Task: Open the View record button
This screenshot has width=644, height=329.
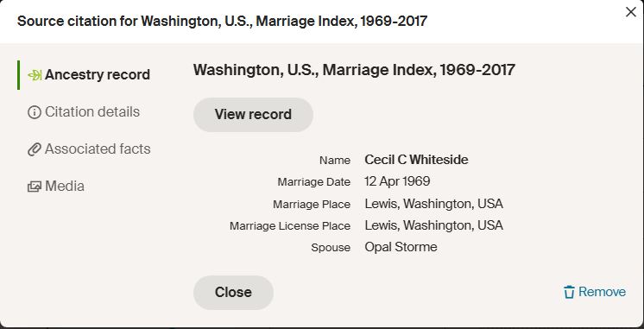Action: point(253,115)
